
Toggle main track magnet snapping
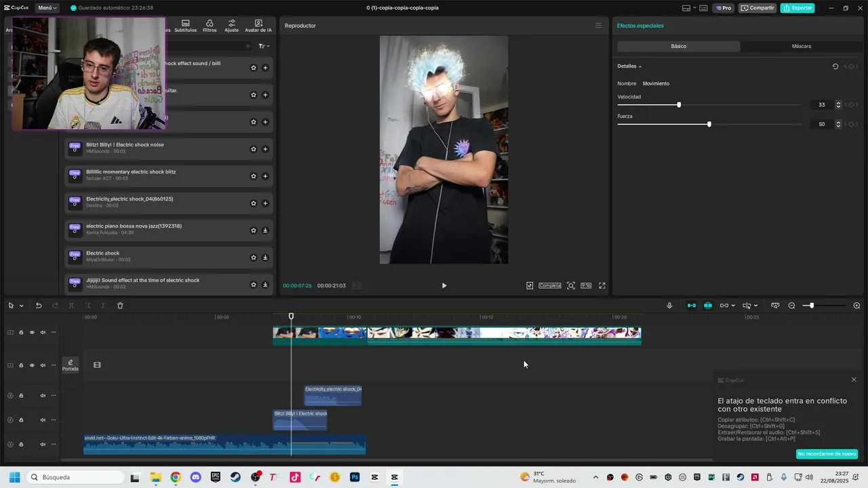pyautogui.click(x=692, y=306)
